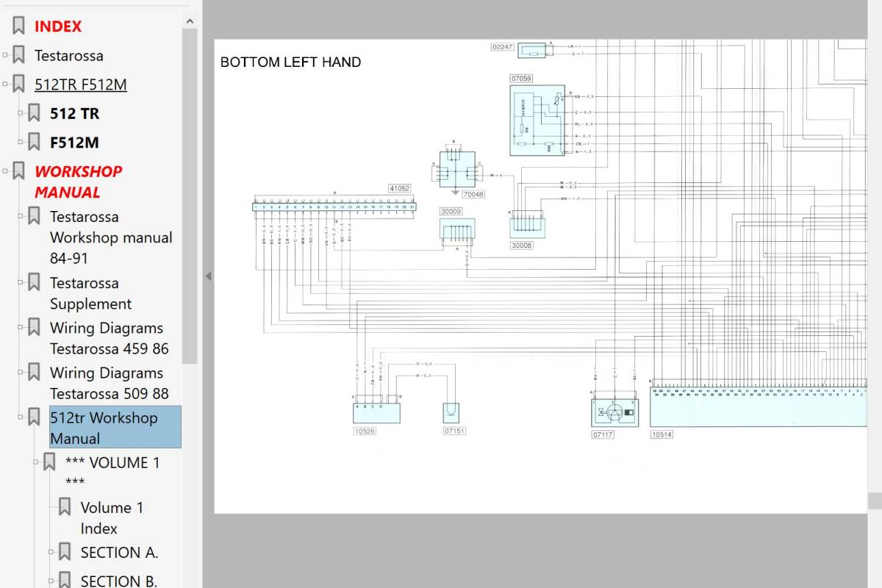Open the INDEX bookmark
Screen dimensions: 882x588
point(58,26)
